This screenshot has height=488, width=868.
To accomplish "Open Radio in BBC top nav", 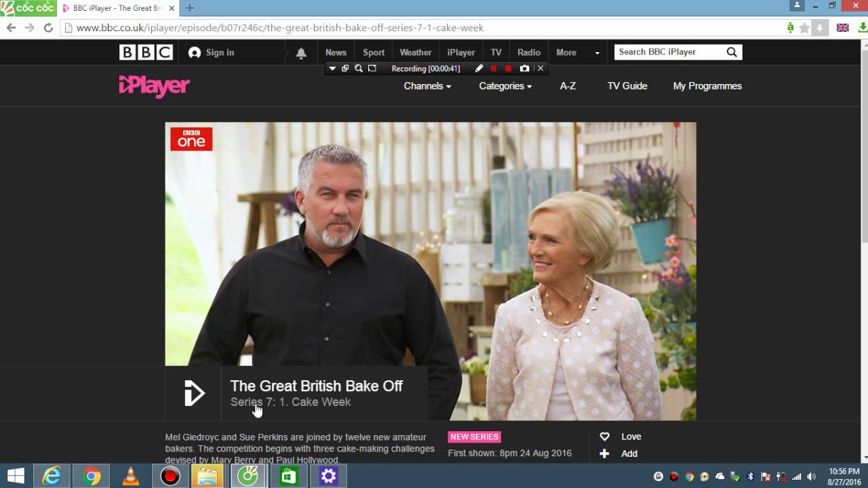I will 529,52.
